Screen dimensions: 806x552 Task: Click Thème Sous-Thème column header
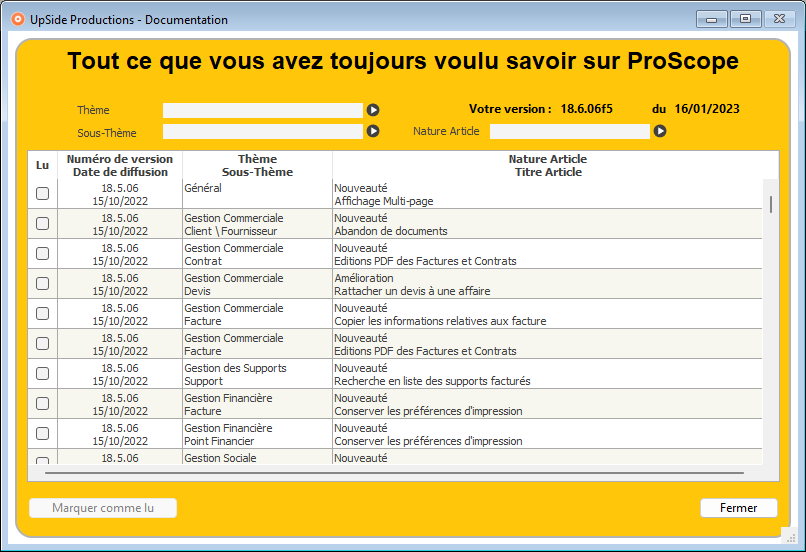coord(257,165)
